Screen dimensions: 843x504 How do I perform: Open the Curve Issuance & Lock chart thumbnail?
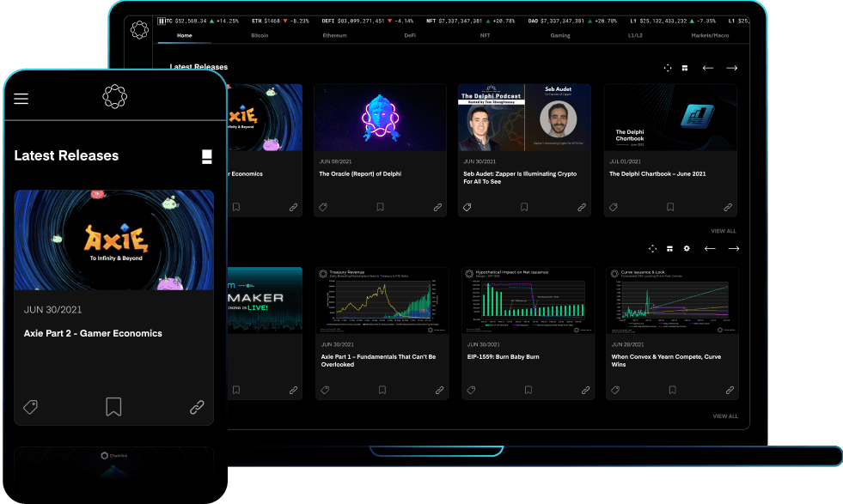(x=672, y=301)
